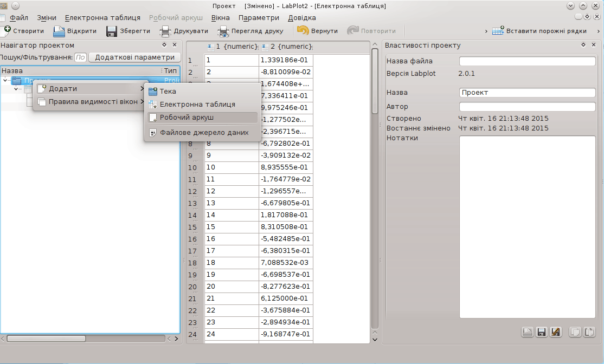Undo with the Вернути toolbar icon
Image resolution: width=604 pixels, height=364 pixels.
click(303, 31)
